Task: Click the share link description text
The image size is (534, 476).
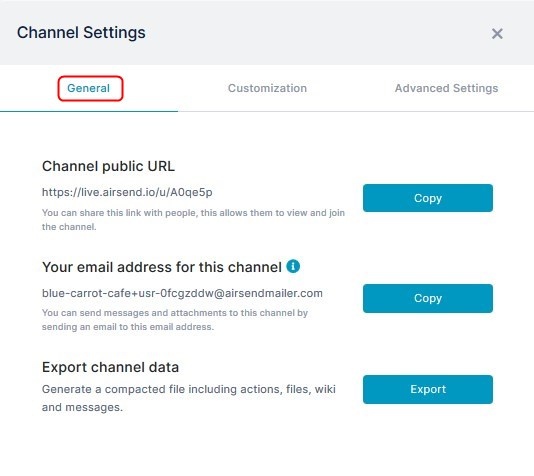Action: (x=193, y=220)
